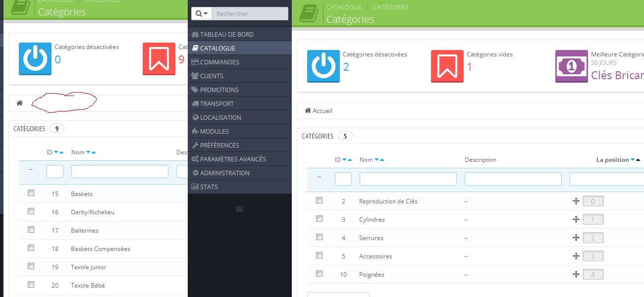
Task: Open MODULES menu in sidebar
Action: [240, 131]
